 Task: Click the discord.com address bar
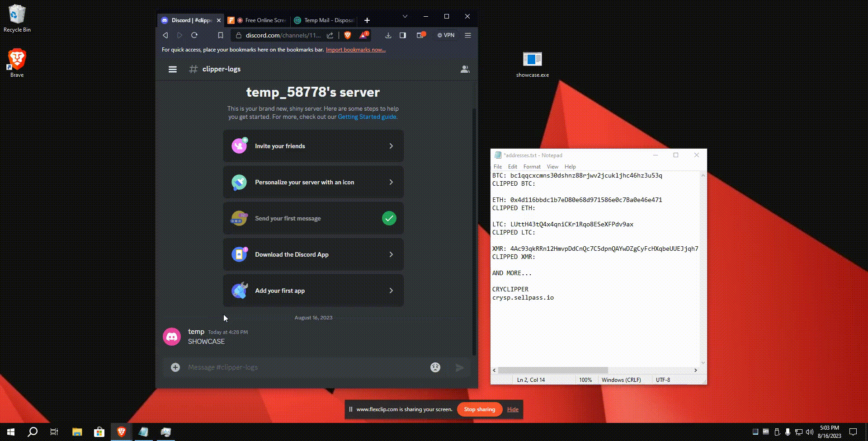pos(283,35)
